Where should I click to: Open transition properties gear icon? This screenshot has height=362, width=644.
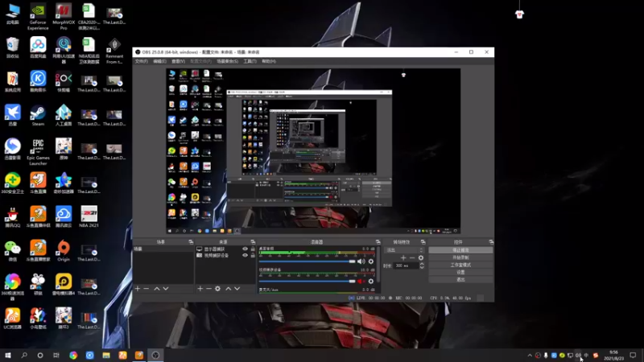(x=420, y=257)
